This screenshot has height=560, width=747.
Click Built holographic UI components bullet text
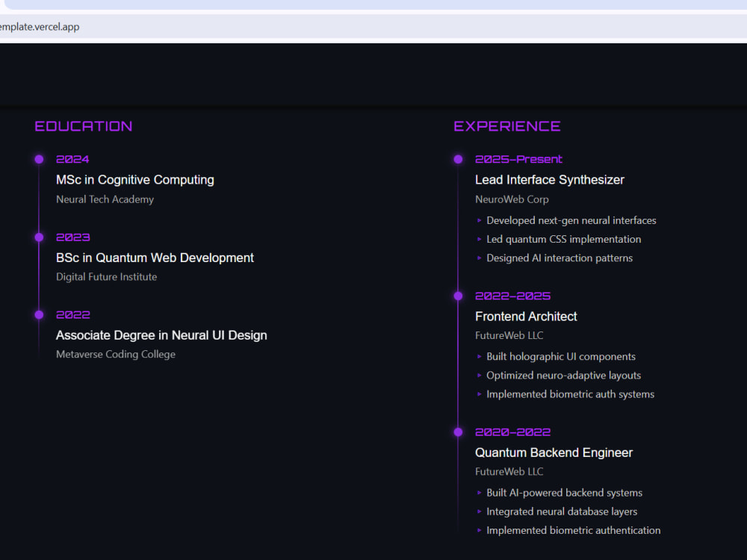pyautogui.click(x=561, y=357)
